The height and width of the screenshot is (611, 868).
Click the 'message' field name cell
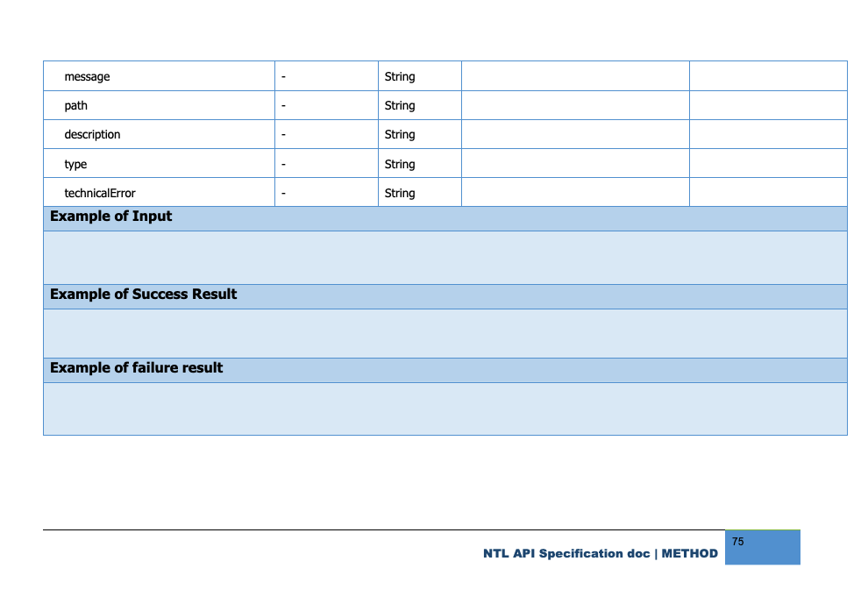88,77
